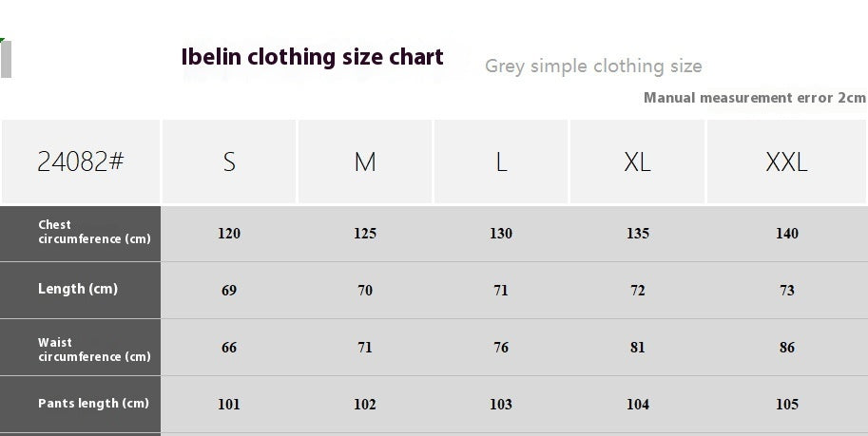The width and height of the screenshot is (868, 436).
Task: Click chest circumference value 140 for XXL
Action: (x=787, y=234)
